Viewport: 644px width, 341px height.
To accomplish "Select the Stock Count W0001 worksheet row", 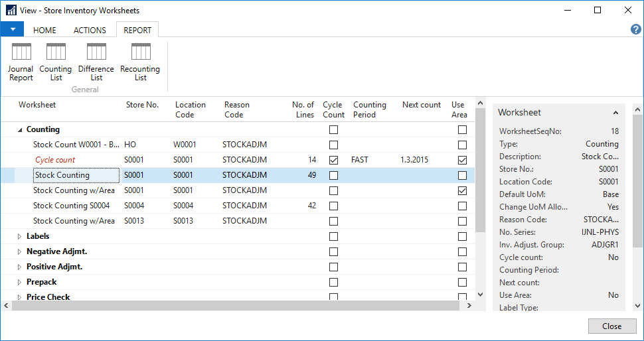I will (x=76, y=145).
